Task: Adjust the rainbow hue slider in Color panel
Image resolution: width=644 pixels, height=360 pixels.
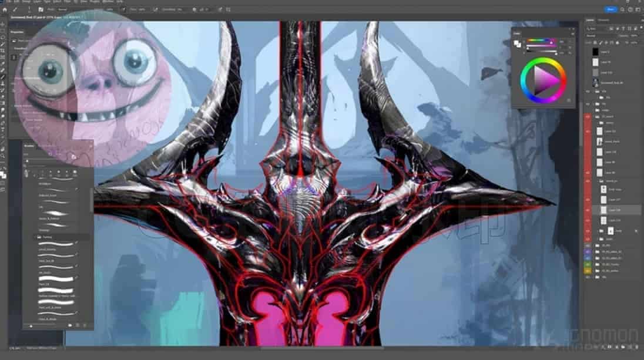Action: click(x=541, y=41)
